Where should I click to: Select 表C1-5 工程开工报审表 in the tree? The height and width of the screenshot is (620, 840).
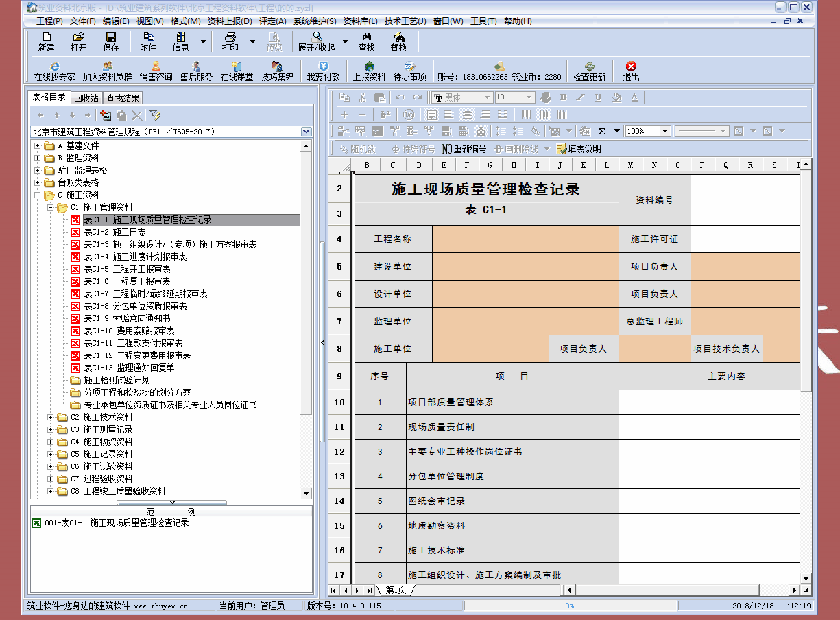[x=127, y=269]
